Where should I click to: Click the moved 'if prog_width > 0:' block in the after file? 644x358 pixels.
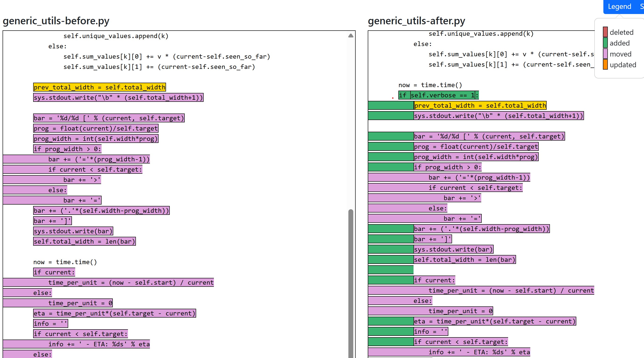(x=447, y=167)
